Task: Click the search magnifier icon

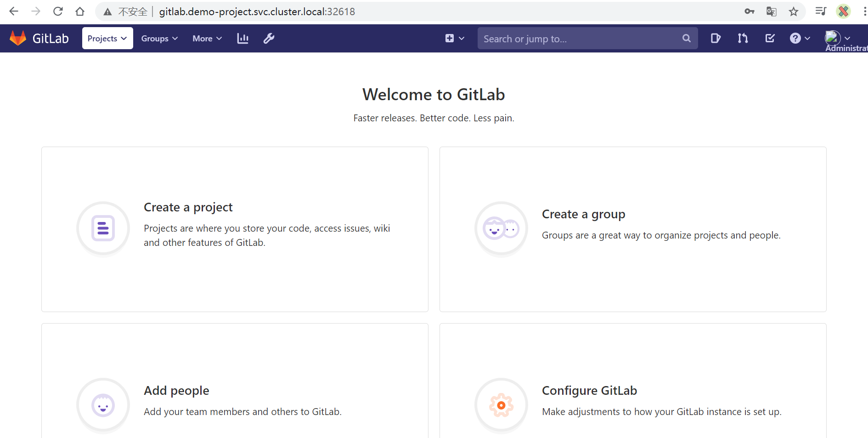Action: [x=686, y=39]
